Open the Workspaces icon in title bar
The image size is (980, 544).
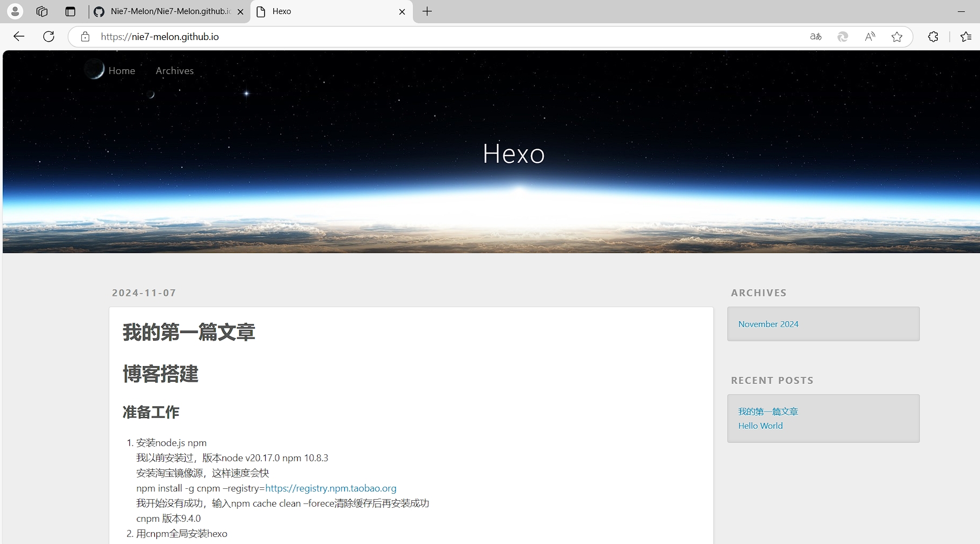(x=42, y=11)
